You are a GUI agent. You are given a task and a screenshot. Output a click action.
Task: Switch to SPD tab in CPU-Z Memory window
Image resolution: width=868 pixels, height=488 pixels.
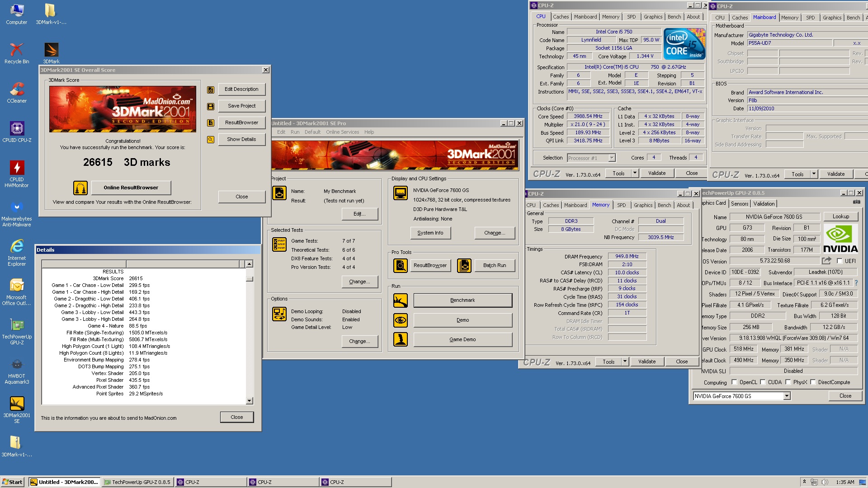(x=621, y=205)
